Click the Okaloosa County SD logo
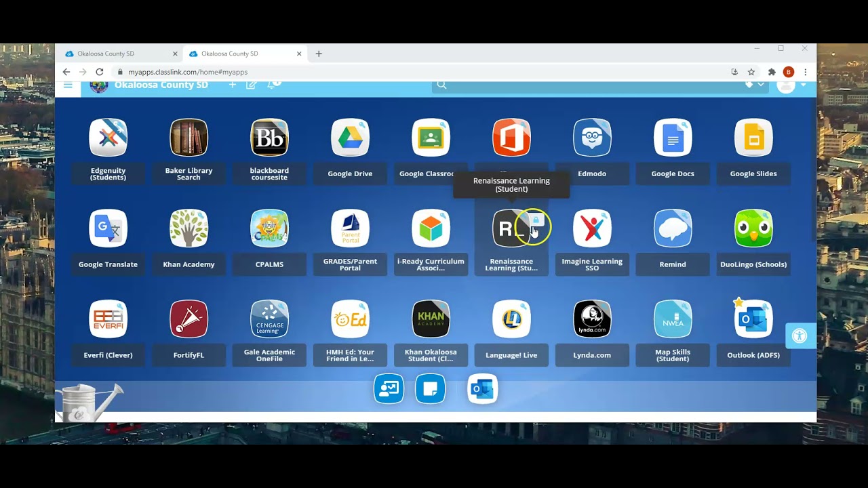This screenshot has height=488, width=868. [99, 85]
